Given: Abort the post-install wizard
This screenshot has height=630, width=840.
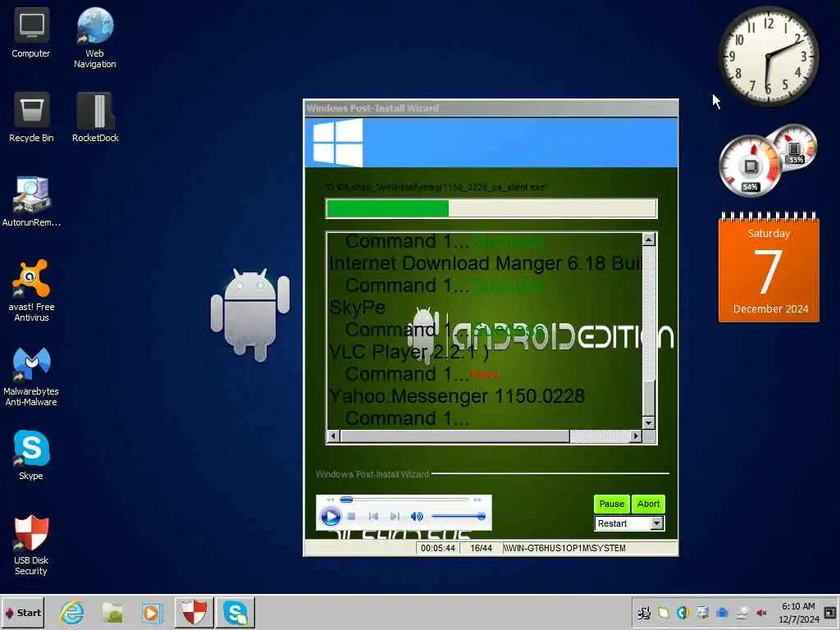Looking at the screenshot, I should pyautogui.click(x=648, y=504).
